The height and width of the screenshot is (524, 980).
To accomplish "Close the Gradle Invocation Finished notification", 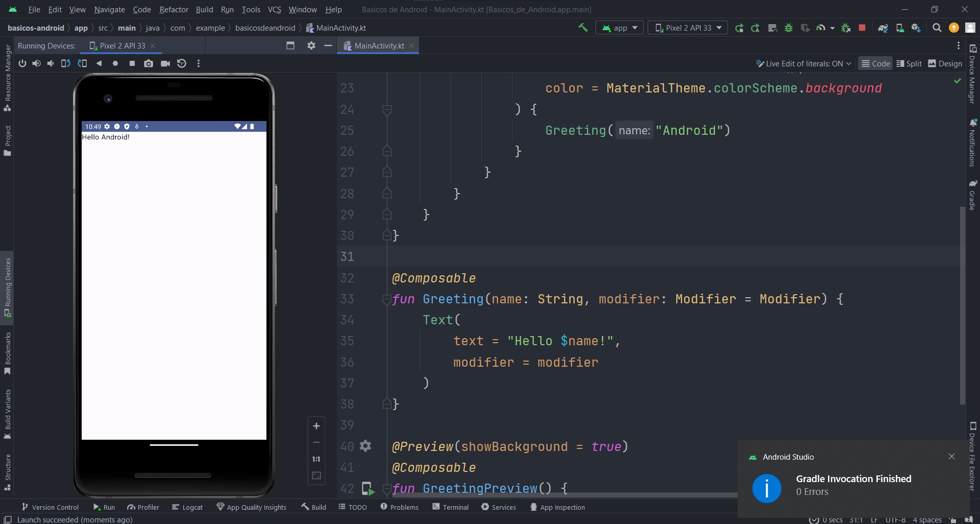I will coord(951,457).
